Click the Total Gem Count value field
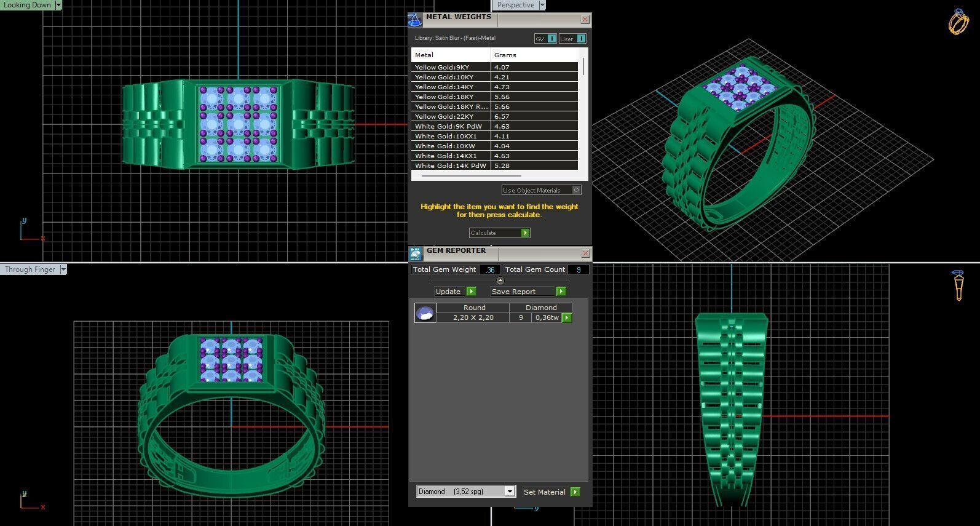Viewport: 980px width, 526px height. 578,269
